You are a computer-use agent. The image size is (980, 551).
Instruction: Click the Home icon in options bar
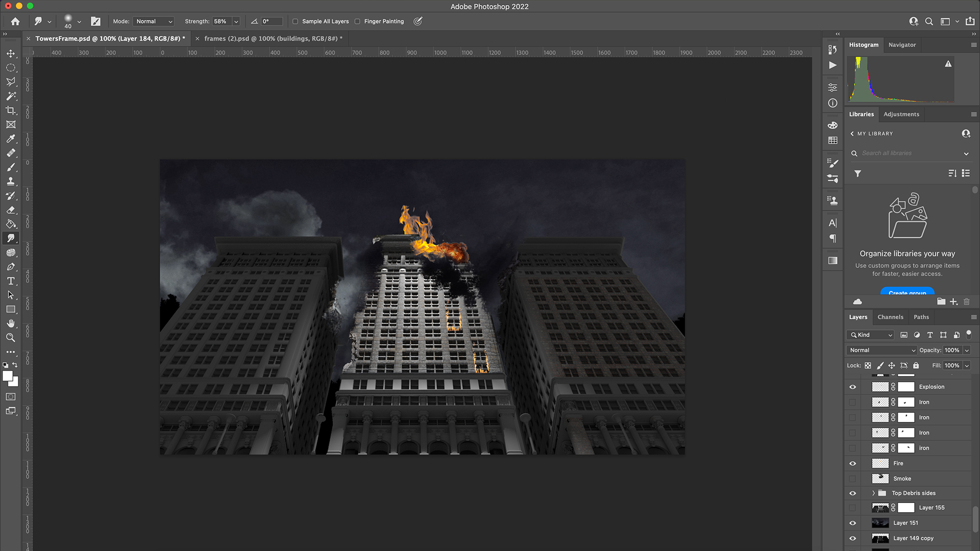click(x=15, y=21)
